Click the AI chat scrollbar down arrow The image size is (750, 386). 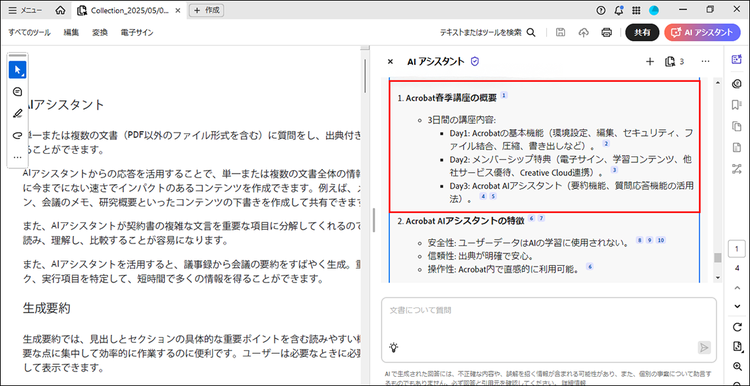[717, 277]
